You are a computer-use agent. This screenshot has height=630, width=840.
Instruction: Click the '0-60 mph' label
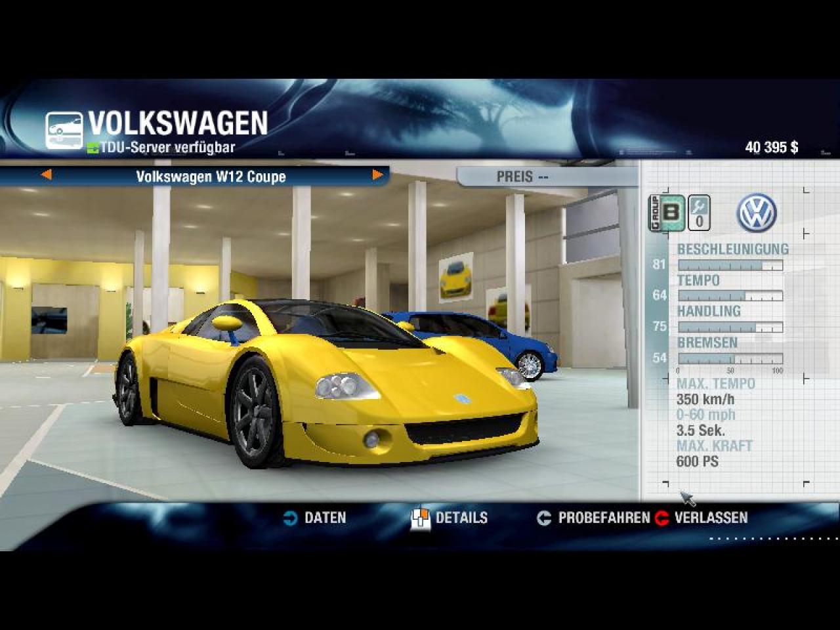click(x=706, y=415)
